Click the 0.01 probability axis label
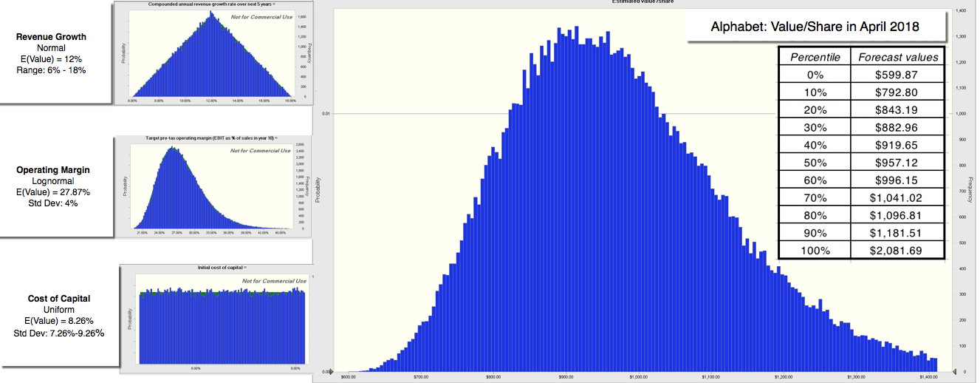The width and height of the screenshot is (980, 383). pyautogui.click(x=326, y=114)
